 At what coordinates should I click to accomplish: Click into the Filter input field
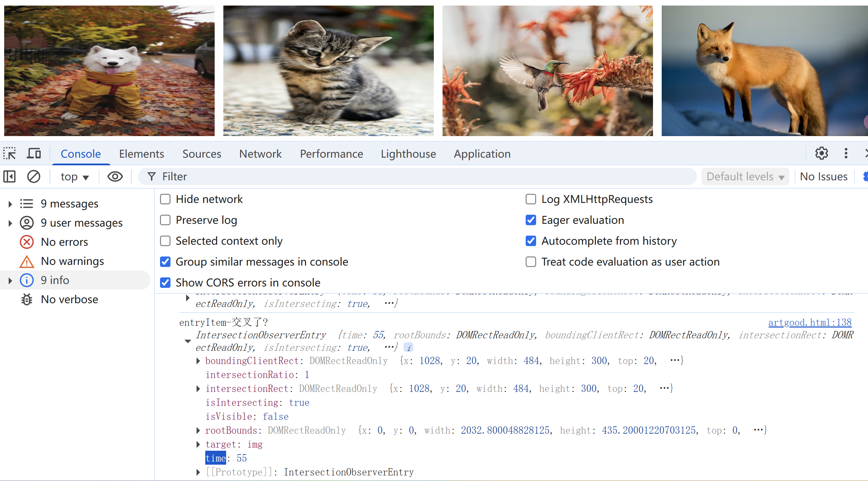[x=417, y=176]
